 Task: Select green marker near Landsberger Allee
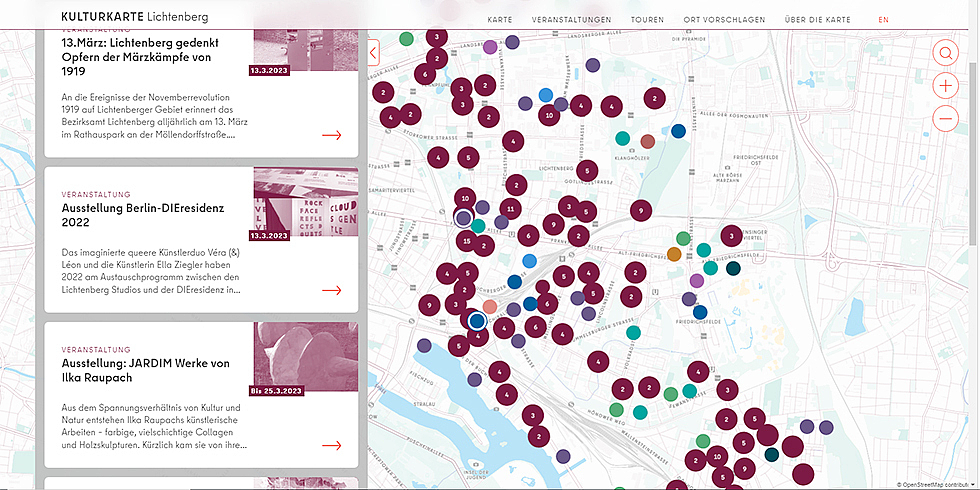406,39
